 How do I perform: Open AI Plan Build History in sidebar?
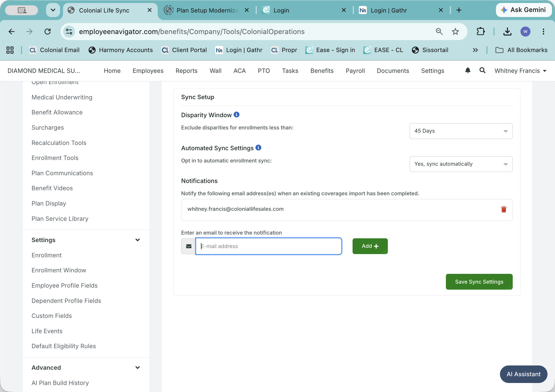[x=60, y=383]
